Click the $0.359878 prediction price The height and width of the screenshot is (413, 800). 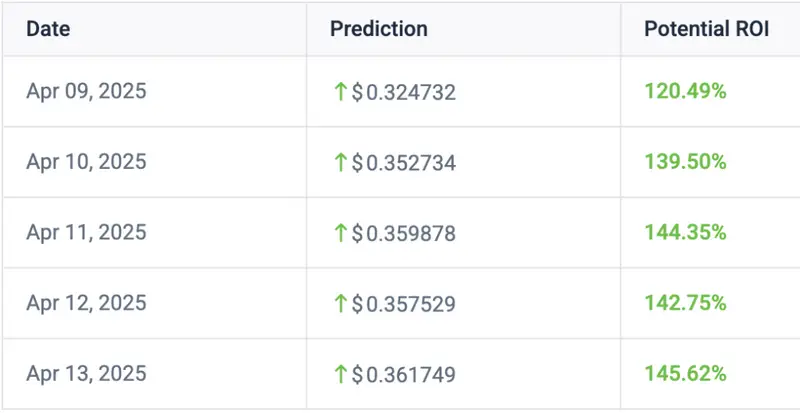click(404, 234)
